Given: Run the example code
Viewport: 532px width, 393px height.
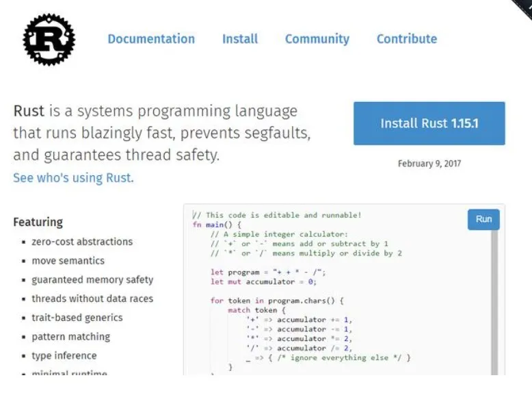Looking at the screenshot, I should [x=483, y=219].
